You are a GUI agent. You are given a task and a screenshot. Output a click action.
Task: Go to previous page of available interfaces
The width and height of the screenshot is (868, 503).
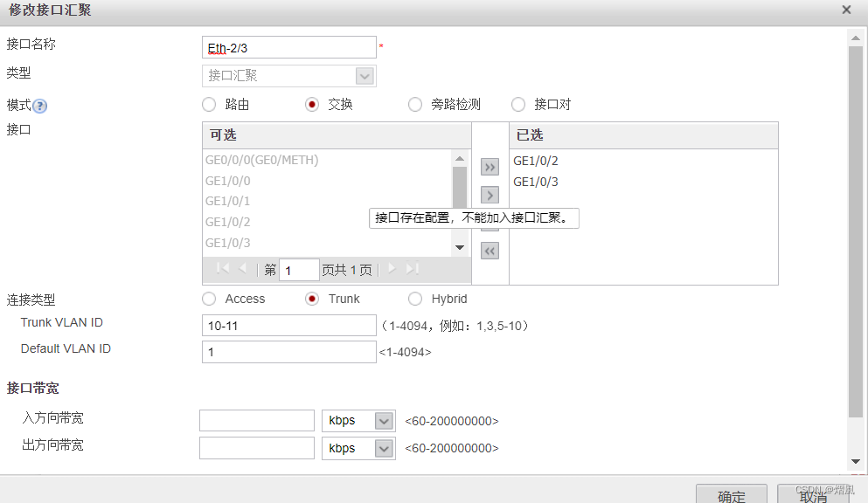coord(243,269)
